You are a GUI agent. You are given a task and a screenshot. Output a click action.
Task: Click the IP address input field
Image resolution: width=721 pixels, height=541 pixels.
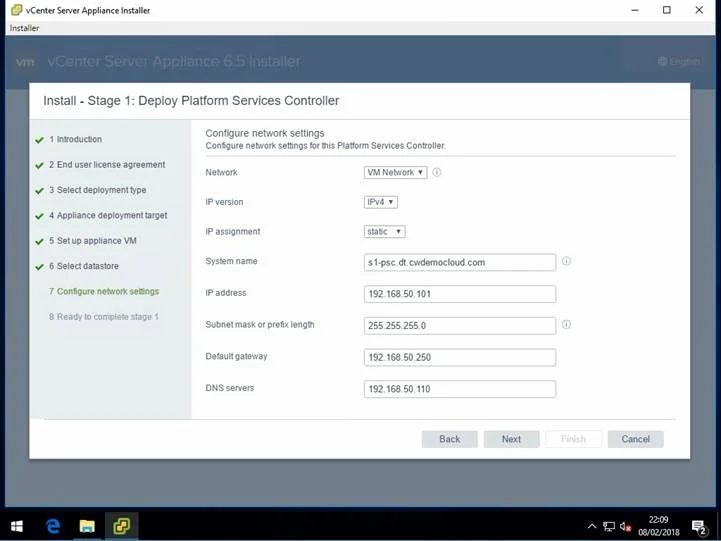[460, 294]
